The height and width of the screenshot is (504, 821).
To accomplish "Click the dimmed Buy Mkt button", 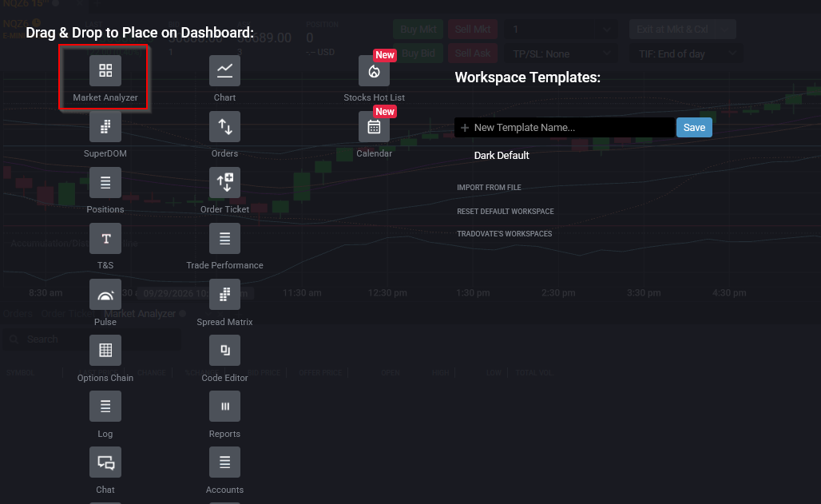I will (418, 30).
